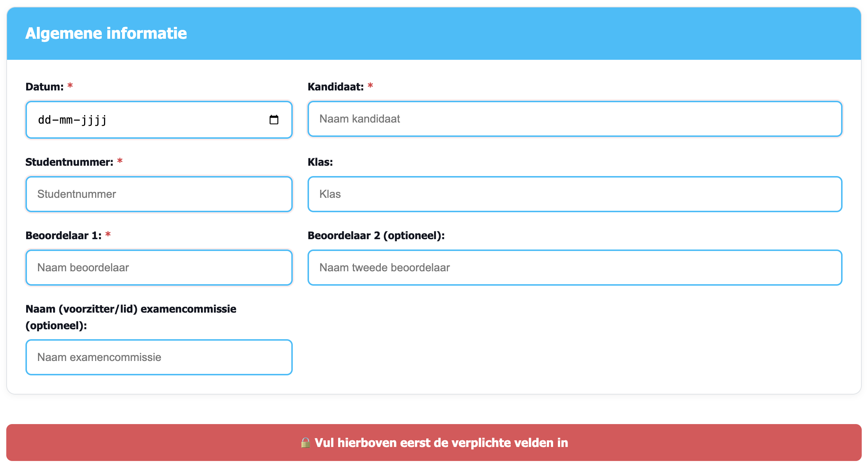Click the Naam examencommissie input field
This screenshot has height=468, width=868.
159,357
